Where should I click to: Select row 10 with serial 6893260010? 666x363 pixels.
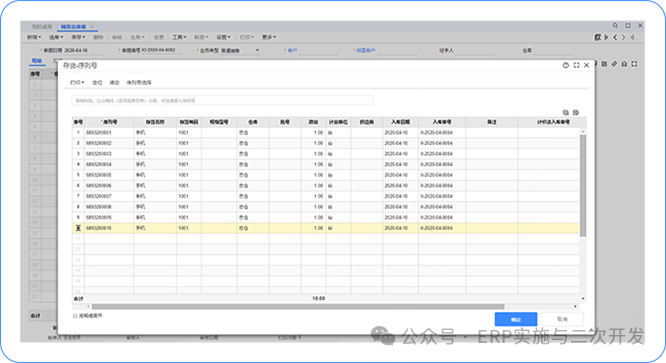coord(326,228)
